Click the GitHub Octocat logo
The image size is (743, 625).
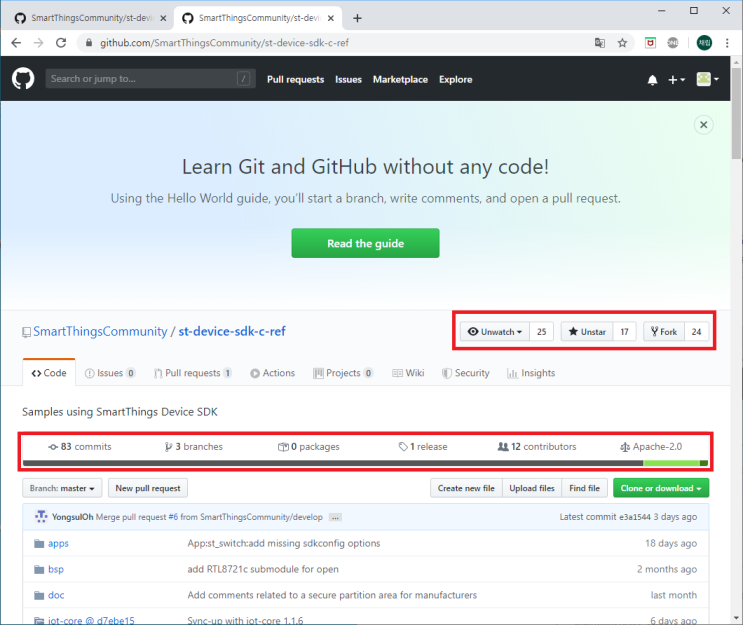coord(23,79)
